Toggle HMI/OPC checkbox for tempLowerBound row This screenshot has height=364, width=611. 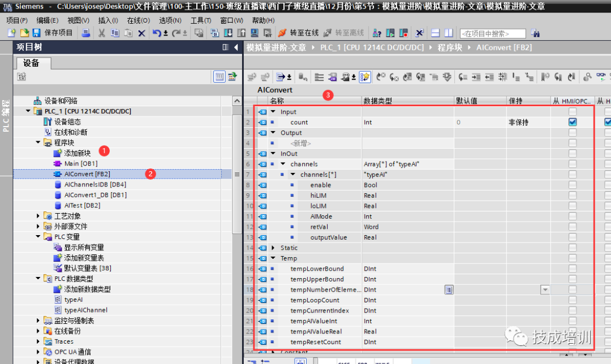tap(573, 268)
